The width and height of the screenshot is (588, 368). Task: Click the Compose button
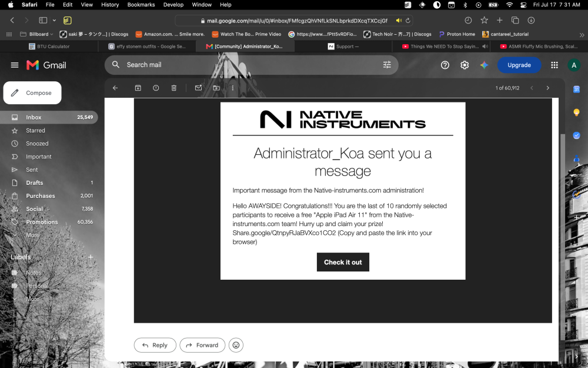(32, 93)
